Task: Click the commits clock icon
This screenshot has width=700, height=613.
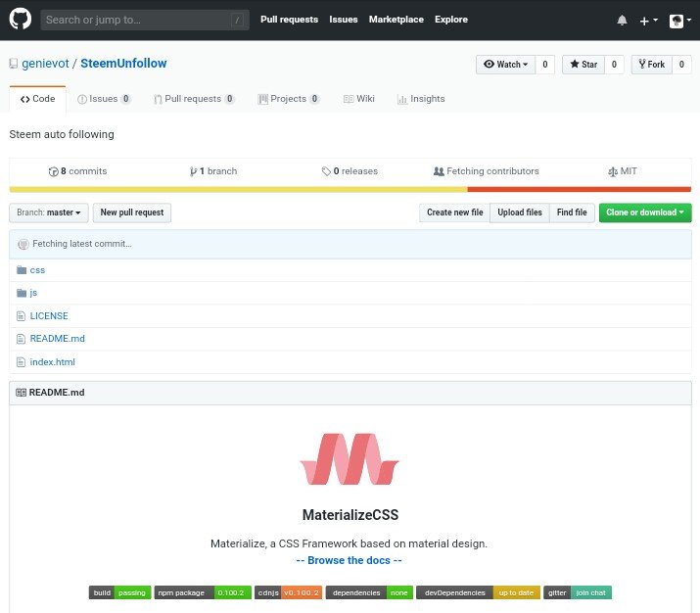Action: point(54,171)
